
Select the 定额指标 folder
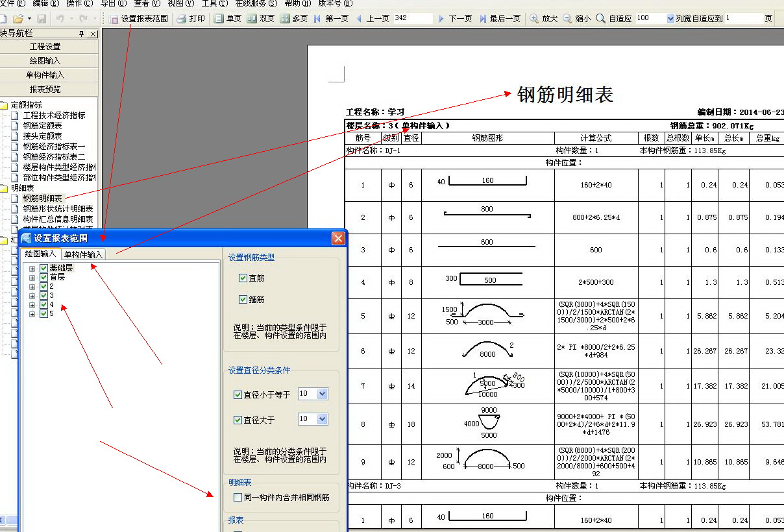[x=27, y=105]
